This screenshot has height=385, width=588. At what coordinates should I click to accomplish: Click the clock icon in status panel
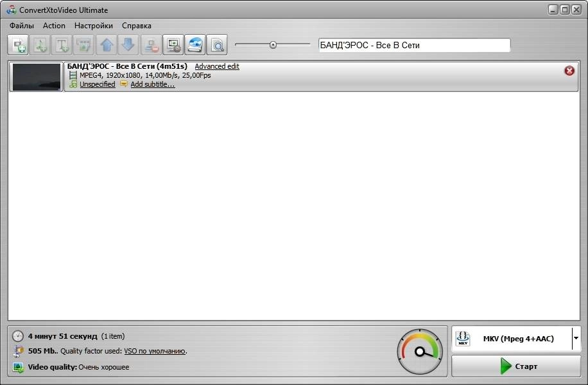[17, 336]
